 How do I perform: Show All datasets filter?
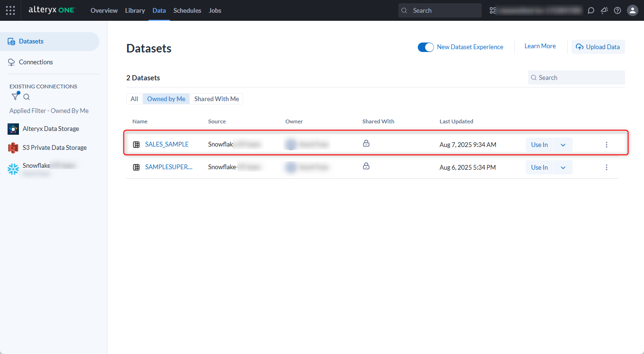coord(134,99)
